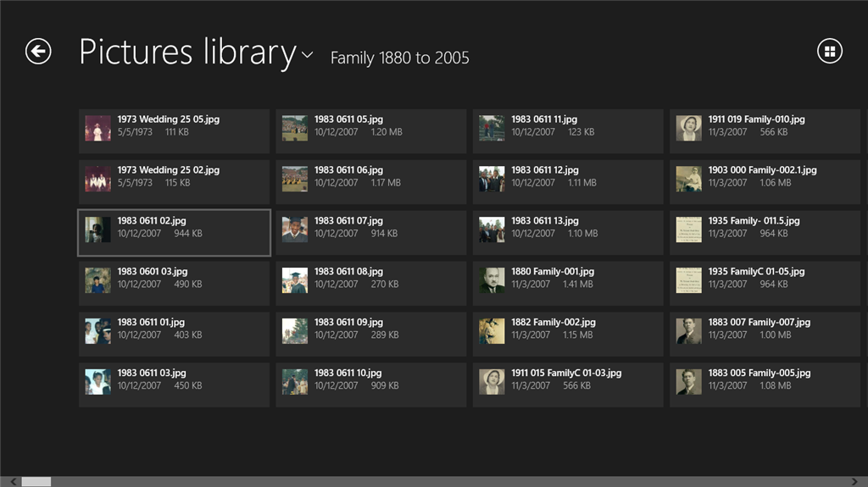Select thumbnail of 1983 0611 02.jpg
The height and width of the screenshot is (487, 868).
tap(97, 230)
